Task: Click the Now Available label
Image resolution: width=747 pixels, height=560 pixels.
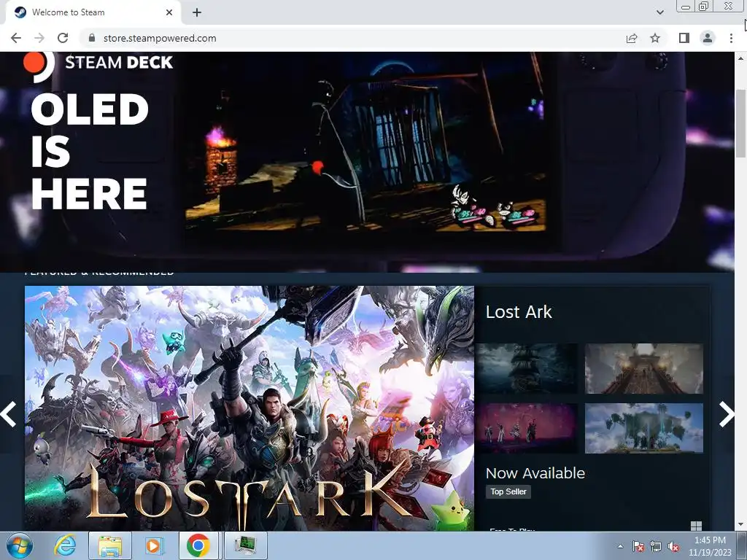Action: click(535, 472)
